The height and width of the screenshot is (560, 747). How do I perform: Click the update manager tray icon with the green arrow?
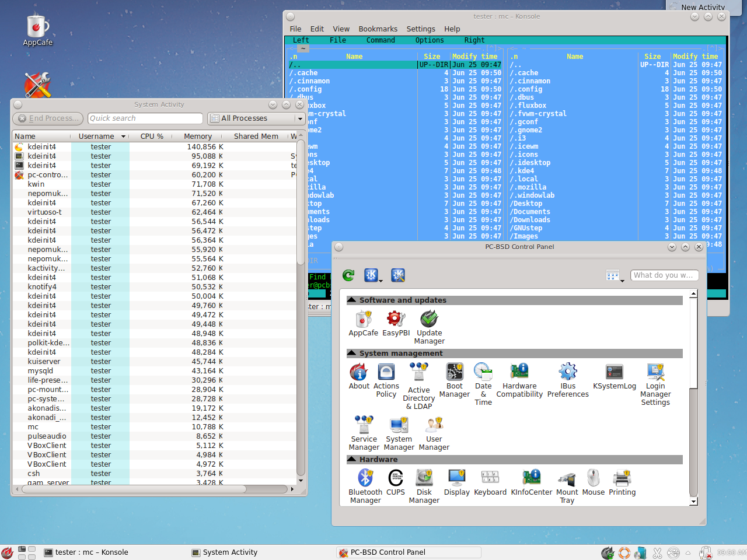point(608,552)
